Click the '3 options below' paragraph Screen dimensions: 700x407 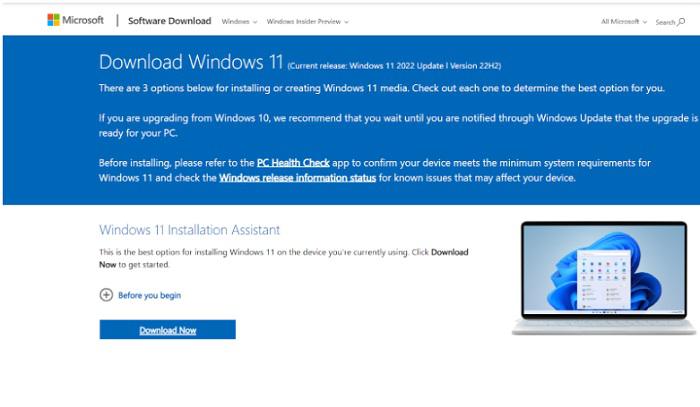(x=382, y=88)
